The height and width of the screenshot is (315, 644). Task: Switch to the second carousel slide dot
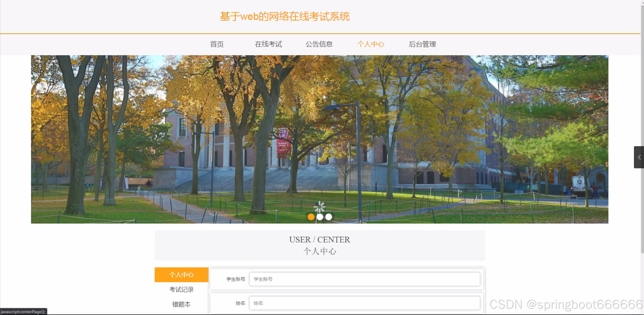(x=320, y=217)
